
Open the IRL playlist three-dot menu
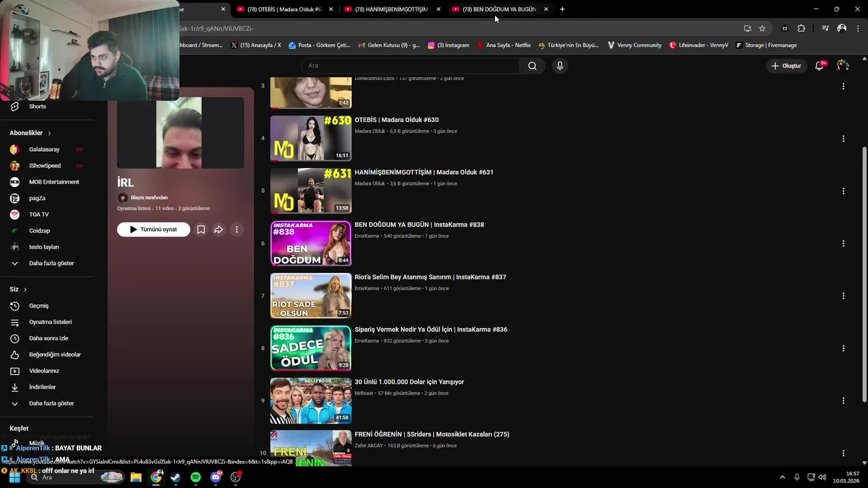[237, 230]
